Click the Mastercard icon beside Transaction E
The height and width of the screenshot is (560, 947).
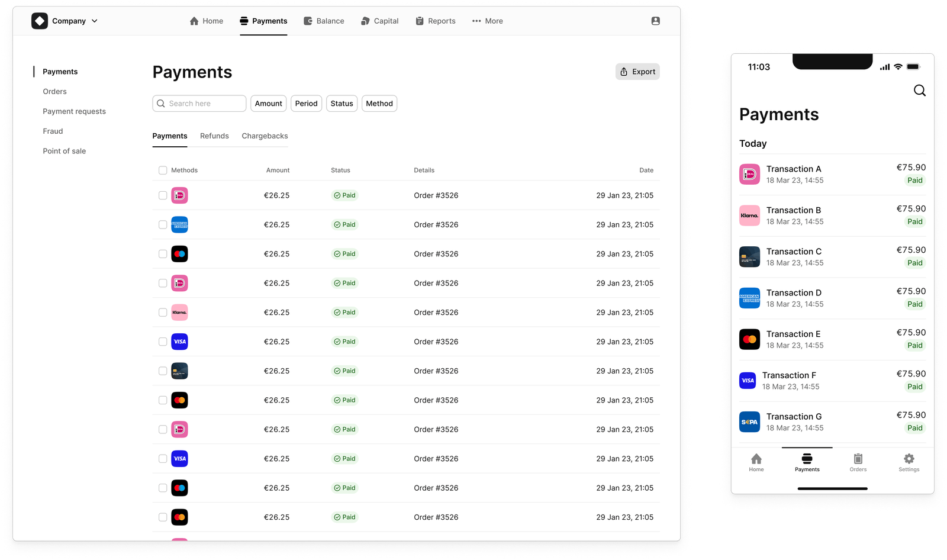click(x=749, y=339)
